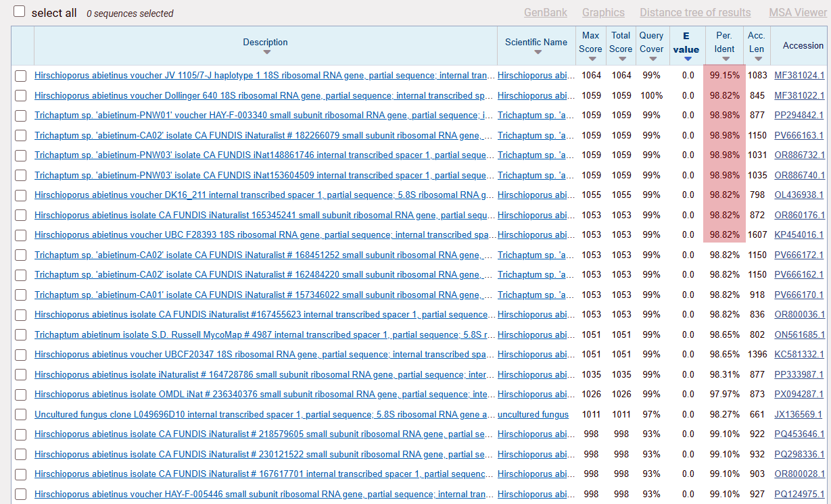Sort by Query Cover arrow
Screen dimensions: 831x504
coord(651,59)
